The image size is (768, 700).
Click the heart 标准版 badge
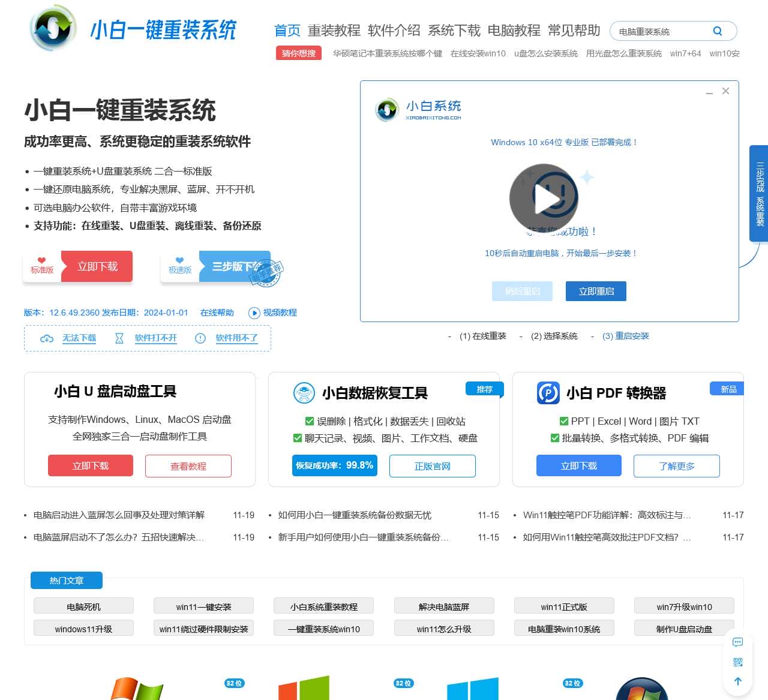tap(42, 266)
